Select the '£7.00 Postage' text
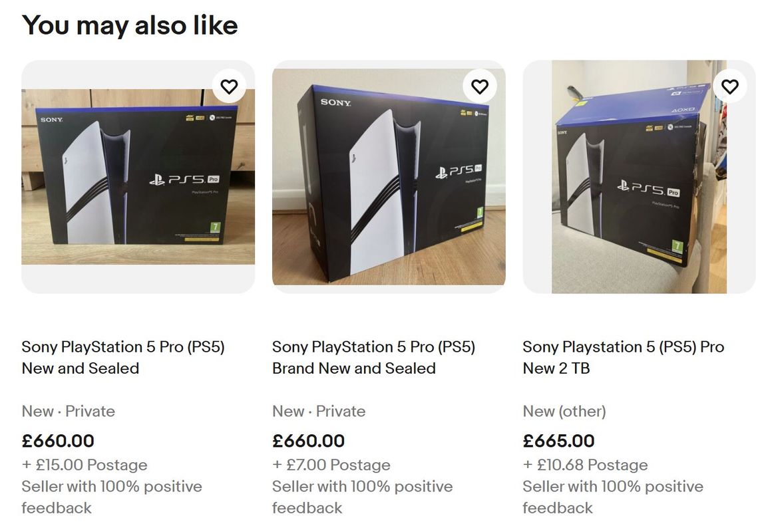758x532 pixels. (331, 465)
